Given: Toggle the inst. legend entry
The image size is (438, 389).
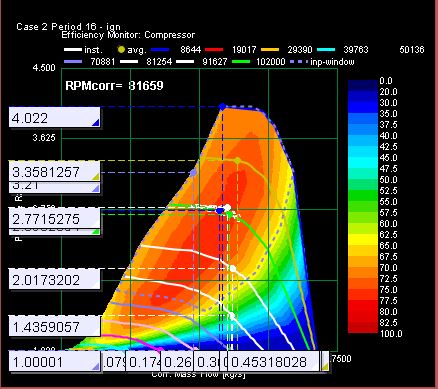Looking at the screenshot, I should 83,50.
